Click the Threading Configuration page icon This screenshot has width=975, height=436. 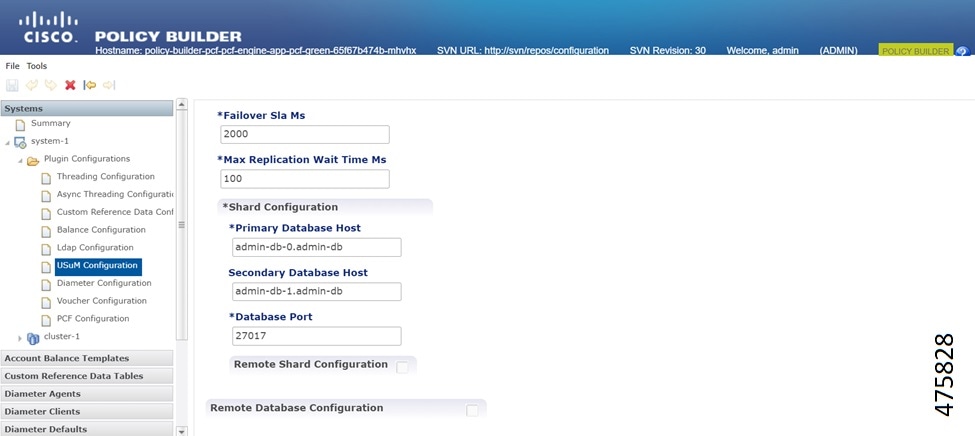[46, 179]
